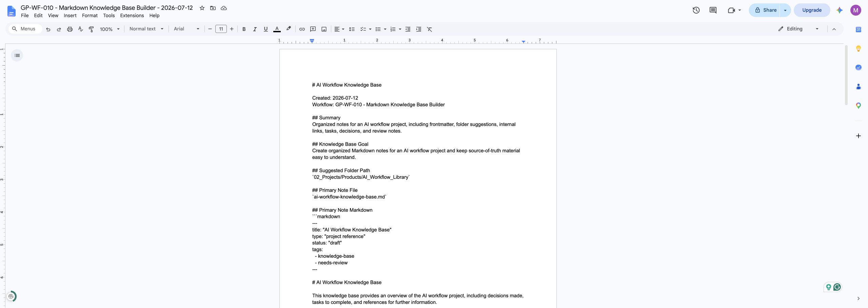Screen dimensions: 868x308
Task: Open the Normal text style dropdown
Action: click(146, 29)
